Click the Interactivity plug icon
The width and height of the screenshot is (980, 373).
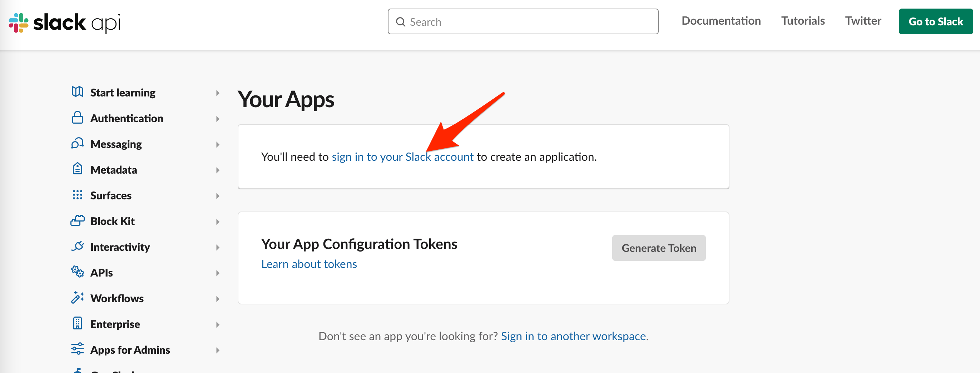[77, 247]
